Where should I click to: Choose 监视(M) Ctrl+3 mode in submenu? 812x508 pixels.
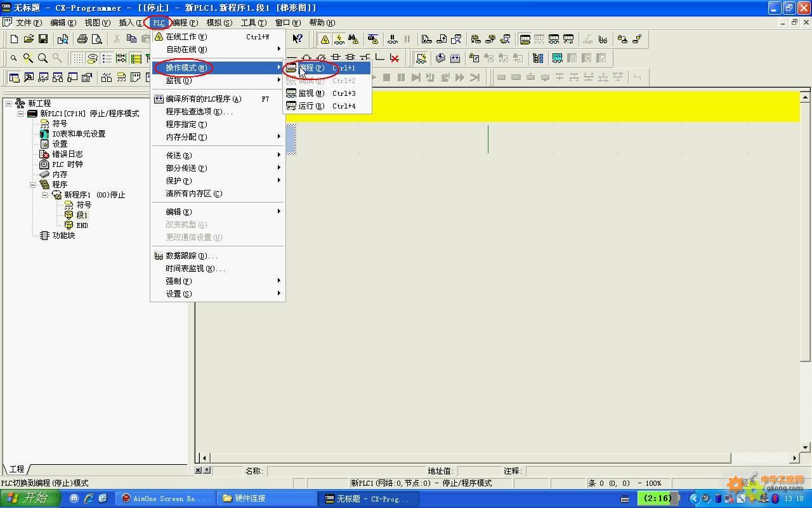[x=327, y=93]
